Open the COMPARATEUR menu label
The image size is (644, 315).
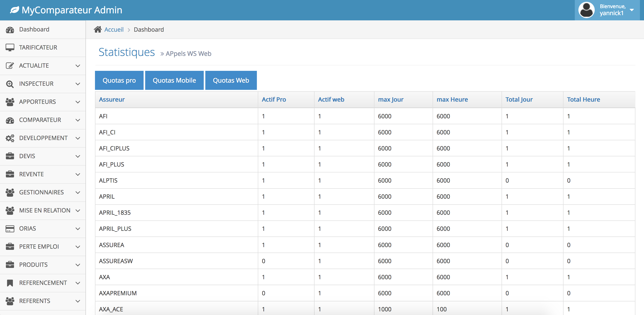click(40, 120)
